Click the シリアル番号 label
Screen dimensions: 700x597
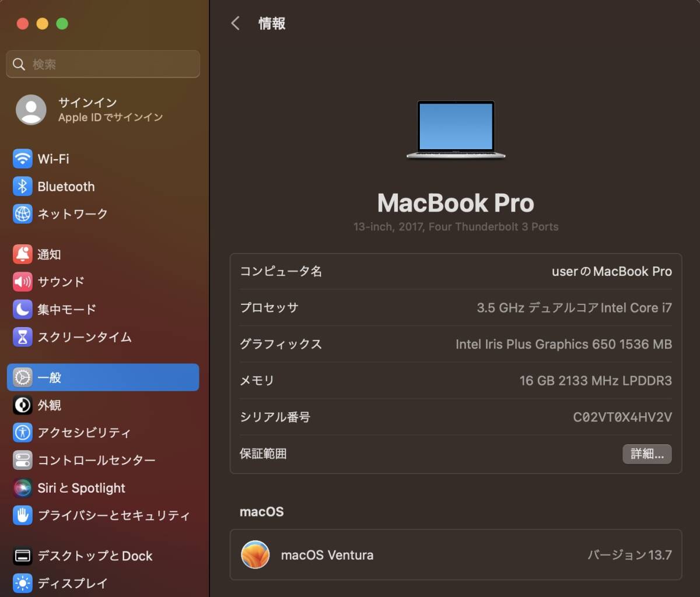coord(275,417)
